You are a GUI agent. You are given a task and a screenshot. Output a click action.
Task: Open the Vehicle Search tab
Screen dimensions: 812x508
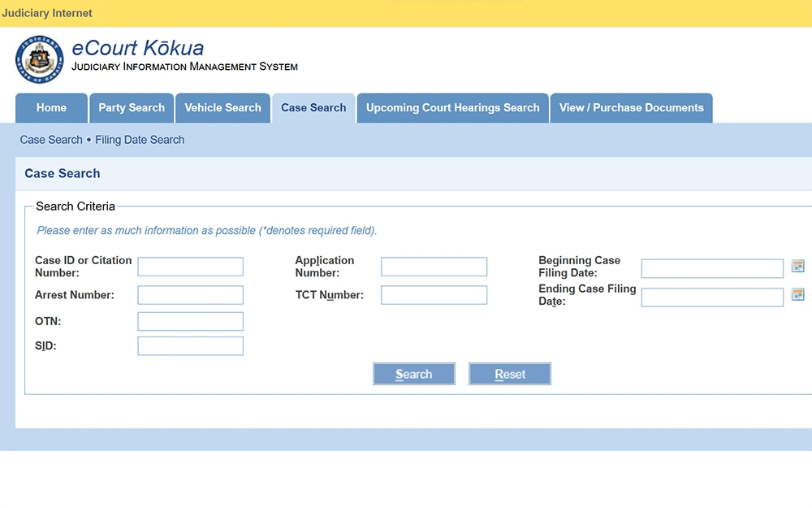(222, 108)
